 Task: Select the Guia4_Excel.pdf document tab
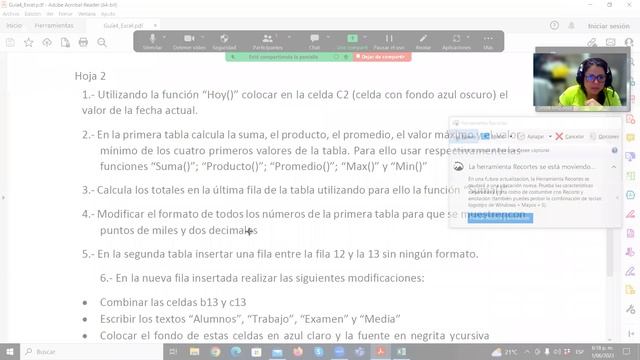pos(123,25)
